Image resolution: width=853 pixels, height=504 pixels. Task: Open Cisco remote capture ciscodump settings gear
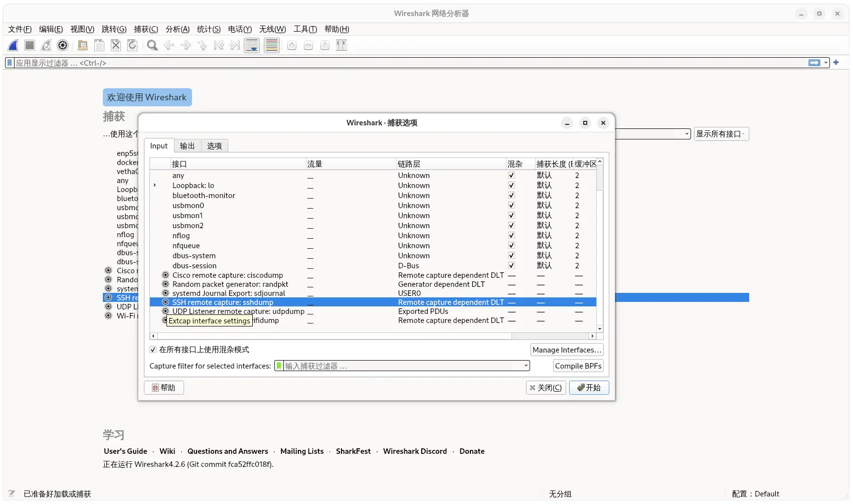tap(165, 275)
